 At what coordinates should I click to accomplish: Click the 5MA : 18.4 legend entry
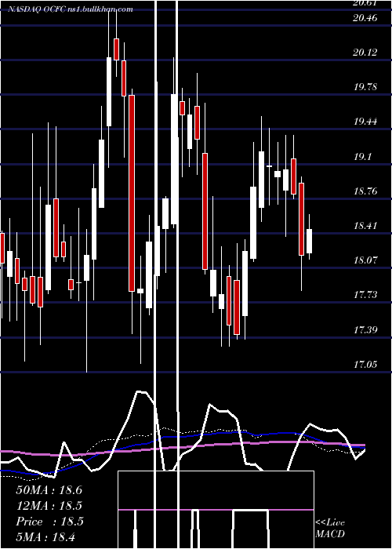pyautogui.click(x=45, y=536)
